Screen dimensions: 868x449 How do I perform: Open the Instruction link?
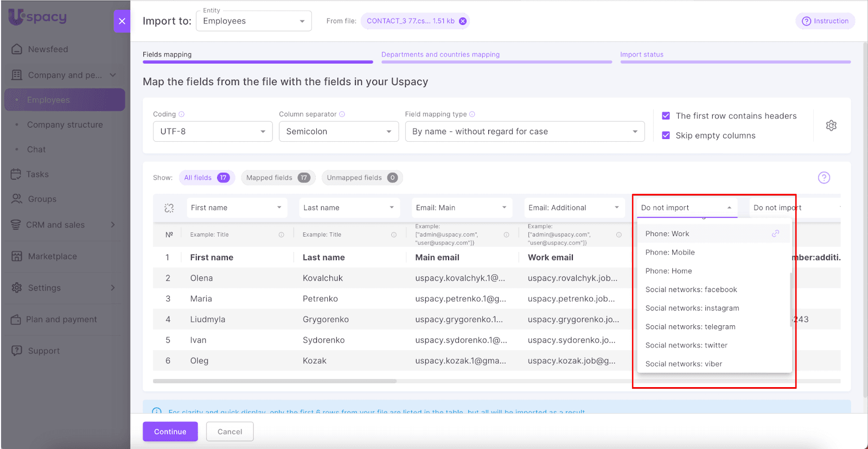(825, 21)
